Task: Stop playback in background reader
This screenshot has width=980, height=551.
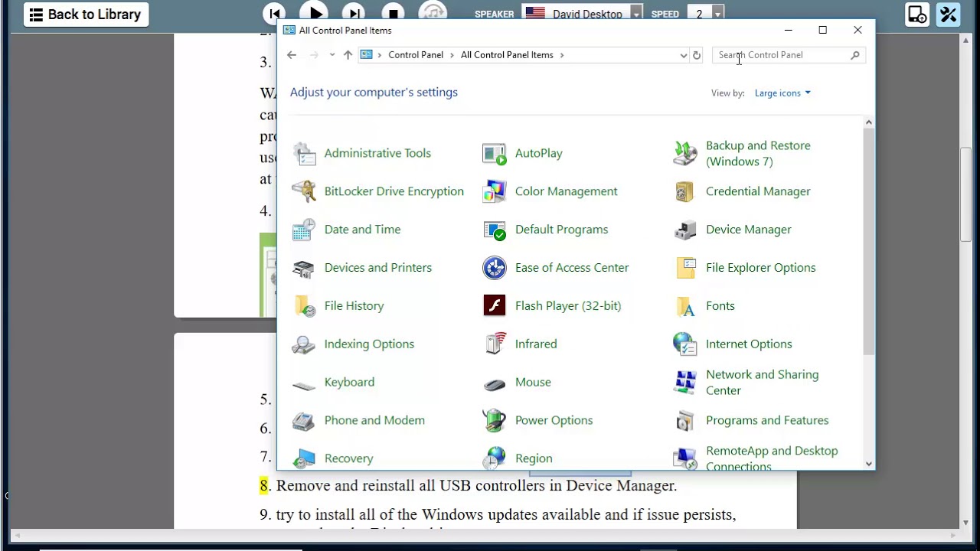Action: coord(393,14)
